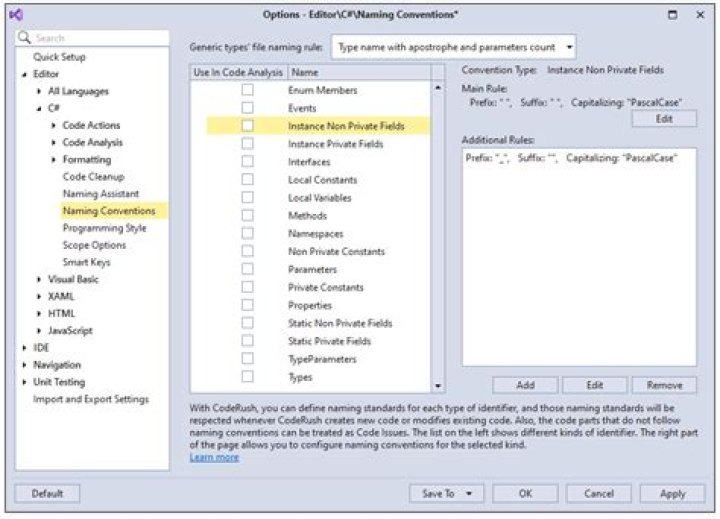
Task: Click the Visual Studio logo icon
Action: pos(17,14)
